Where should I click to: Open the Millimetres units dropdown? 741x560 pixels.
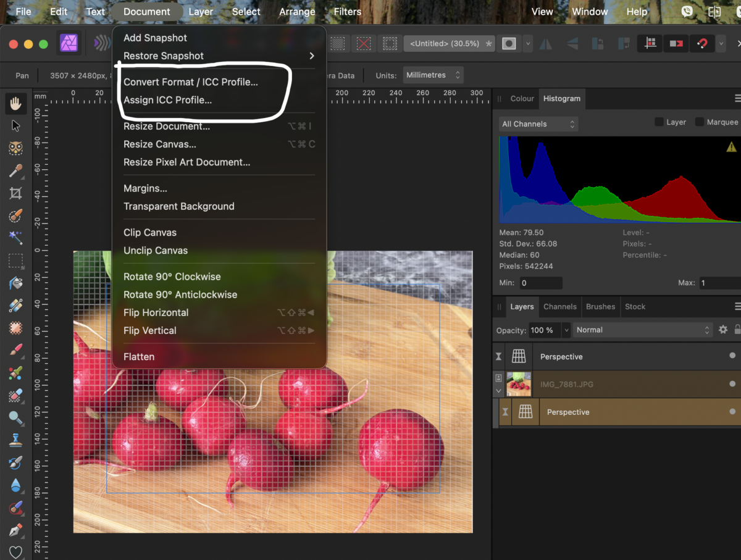tap(433, 75)
